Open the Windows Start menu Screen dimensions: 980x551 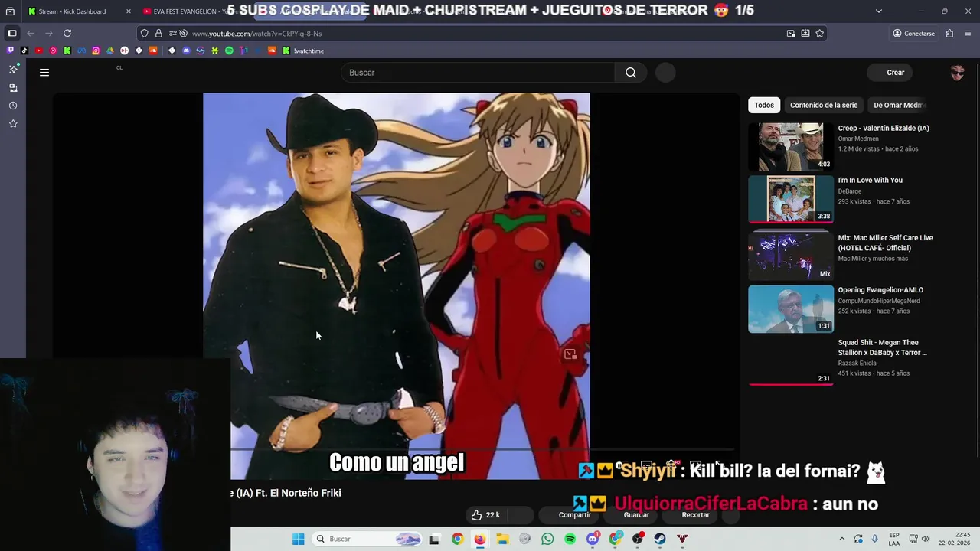[x=298, y=539]
